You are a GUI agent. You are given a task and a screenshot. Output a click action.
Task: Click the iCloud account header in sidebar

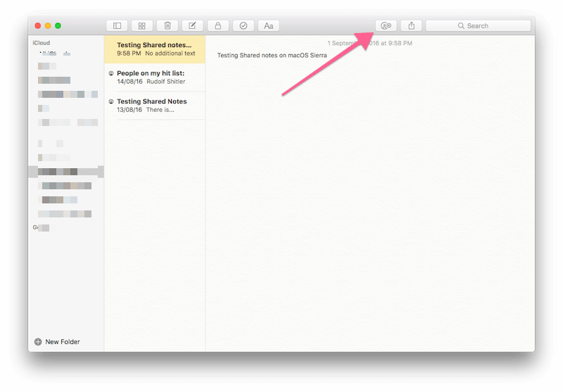click(x=42, y=43)
